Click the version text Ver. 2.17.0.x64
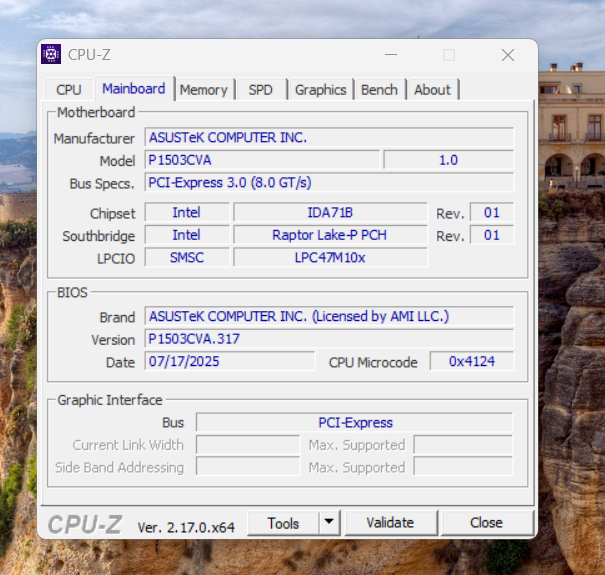The height and width of the screenshot is (575, 605). click(x=186, y=527)
